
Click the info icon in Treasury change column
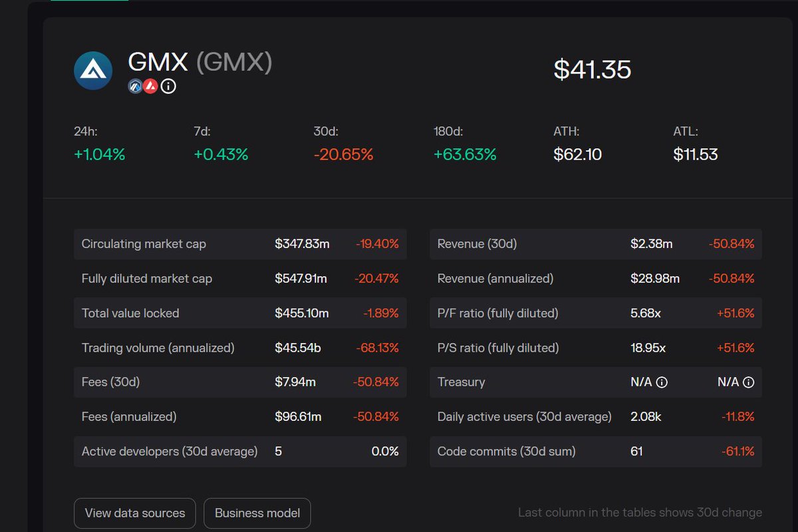point(748,382)
